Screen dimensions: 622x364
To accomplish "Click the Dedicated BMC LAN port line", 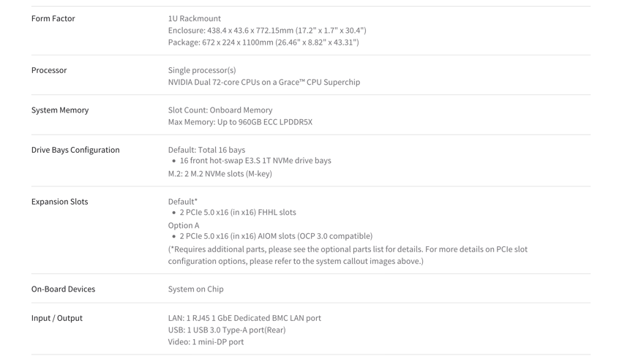I will click(244, 318).
